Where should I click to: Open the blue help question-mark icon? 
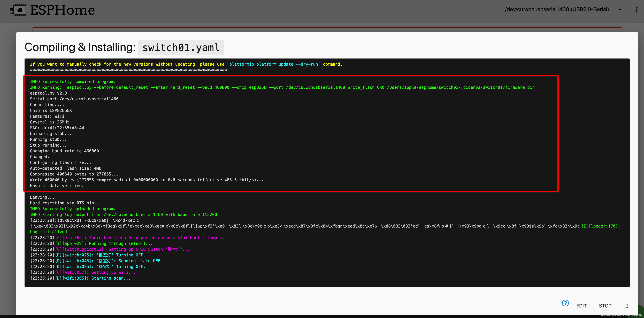(565, 303)
